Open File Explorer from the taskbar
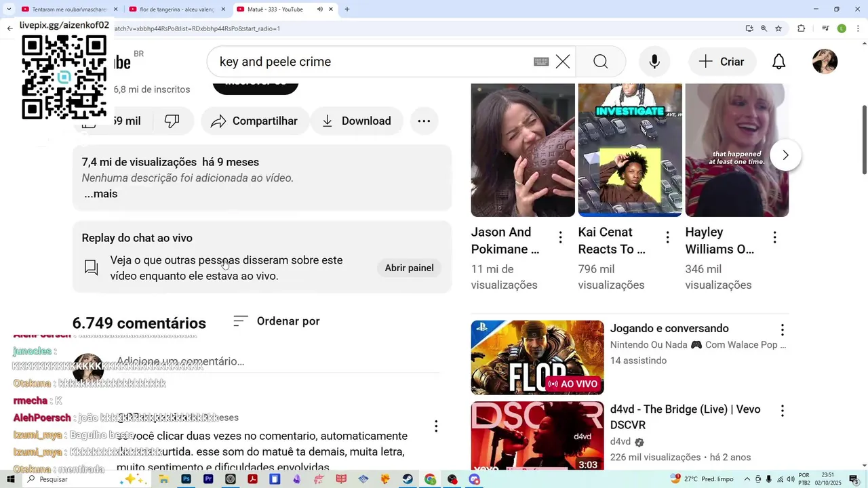Viewport: 868px width, 488px height. point(163,479)
